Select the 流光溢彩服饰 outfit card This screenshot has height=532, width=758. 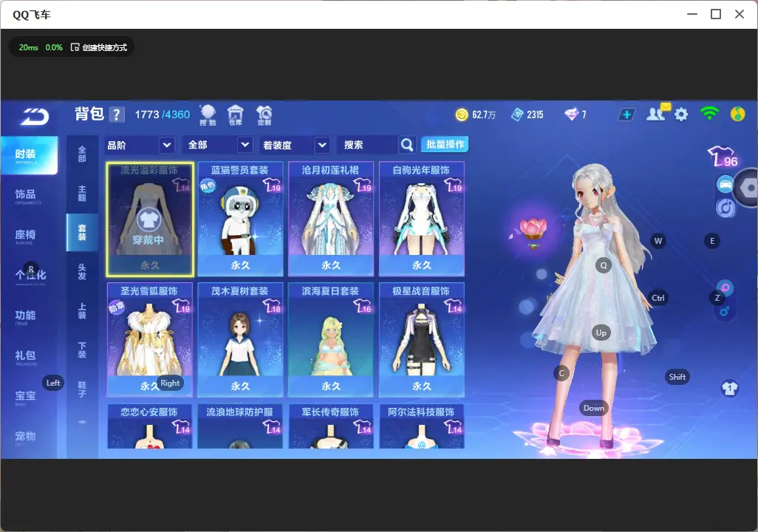pyautogui.click(x=150, y=219)
